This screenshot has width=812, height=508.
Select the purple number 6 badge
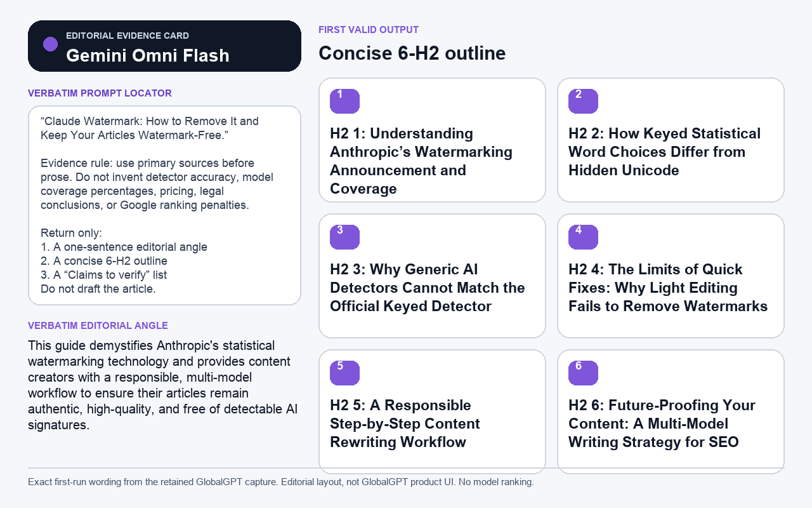pos(583,373)
